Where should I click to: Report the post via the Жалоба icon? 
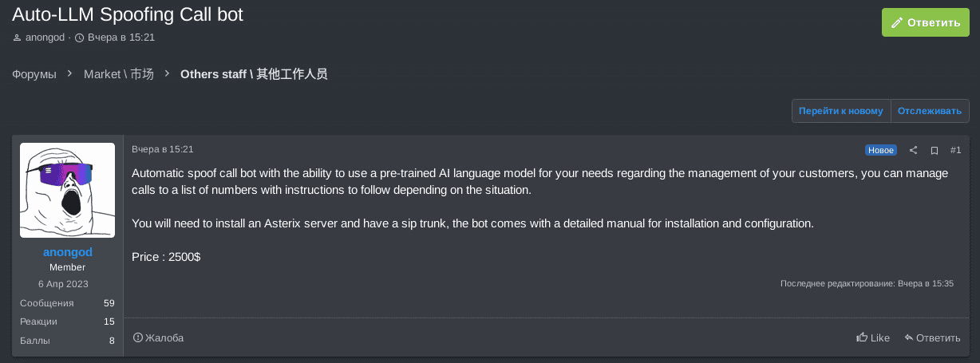click(137, 337)
